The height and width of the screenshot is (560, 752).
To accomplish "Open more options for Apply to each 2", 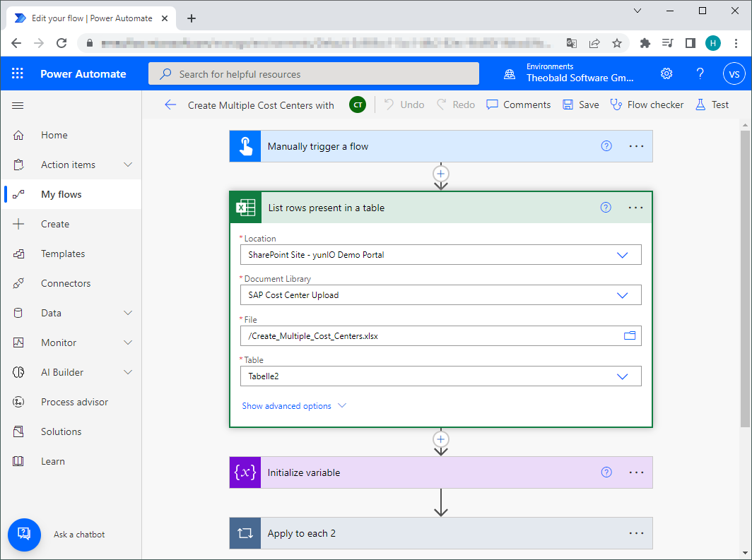I will 636,533.
